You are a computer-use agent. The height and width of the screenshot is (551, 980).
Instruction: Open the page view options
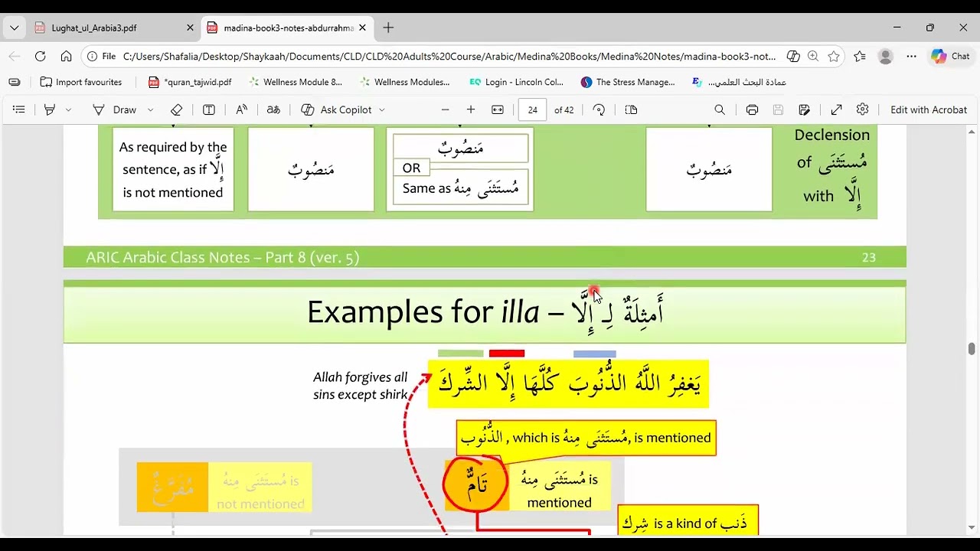pyautogui.click(x=631, y=109)
